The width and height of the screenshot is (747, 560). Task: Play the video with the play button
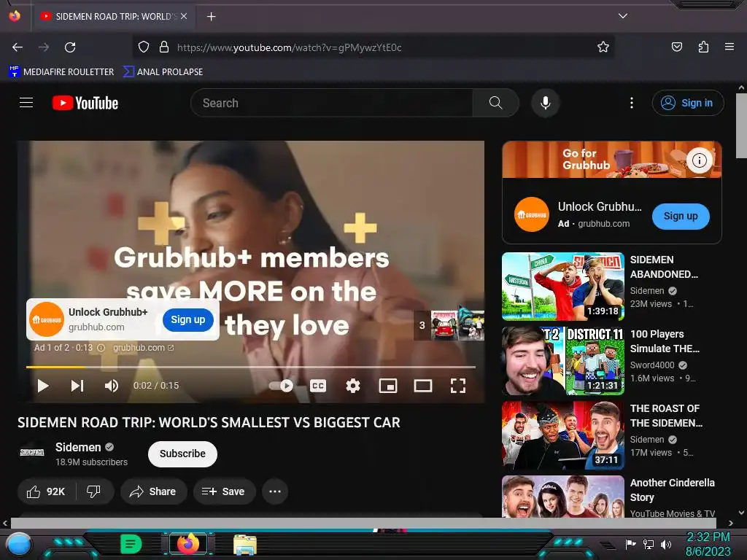(43, 386)
